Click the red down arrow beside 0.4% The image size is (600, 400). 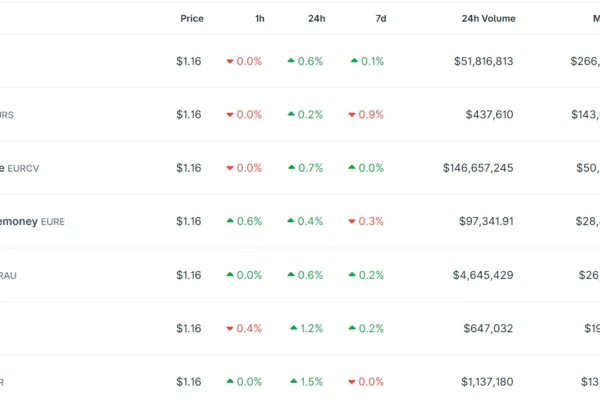(x=230, y=328)
